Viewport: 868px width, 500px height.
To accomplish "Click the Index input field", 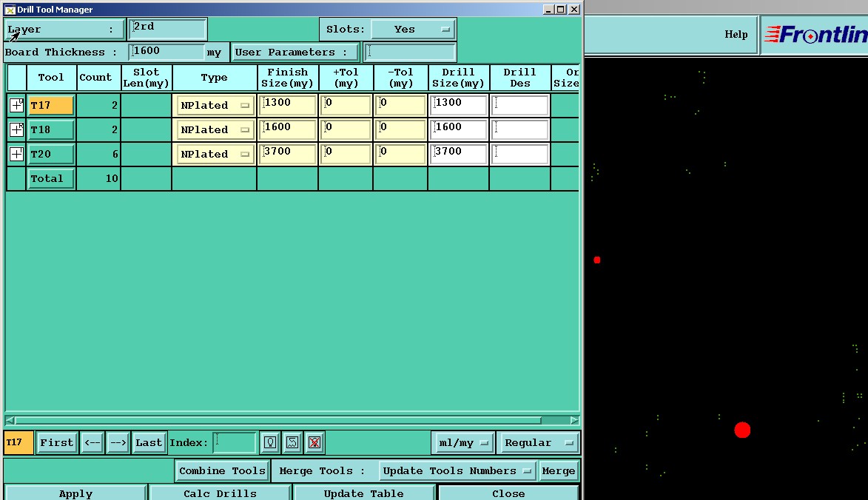I will click(235, 442).
